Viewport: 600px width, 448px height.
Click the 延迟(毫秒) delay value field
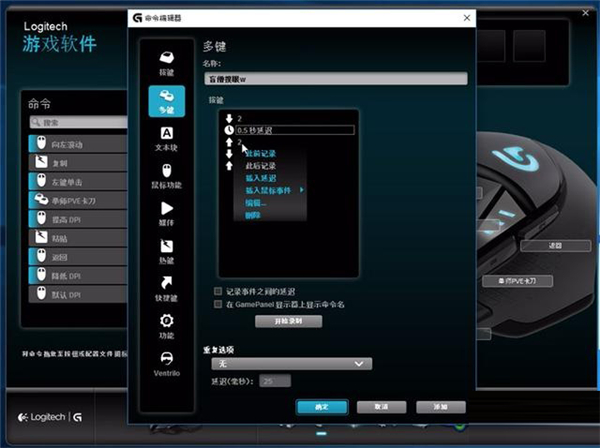(x=274, y=381)
